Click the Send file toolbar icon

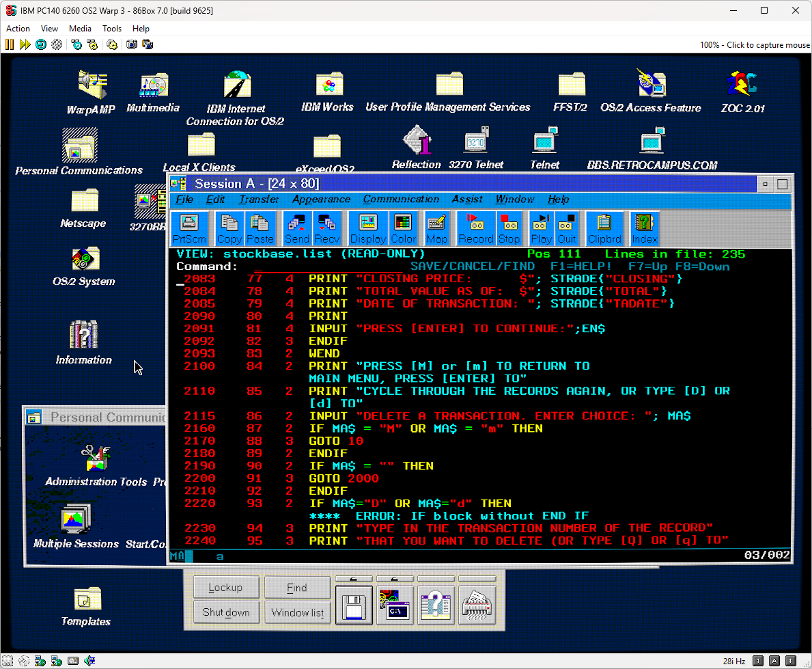(x=297, y=228)
